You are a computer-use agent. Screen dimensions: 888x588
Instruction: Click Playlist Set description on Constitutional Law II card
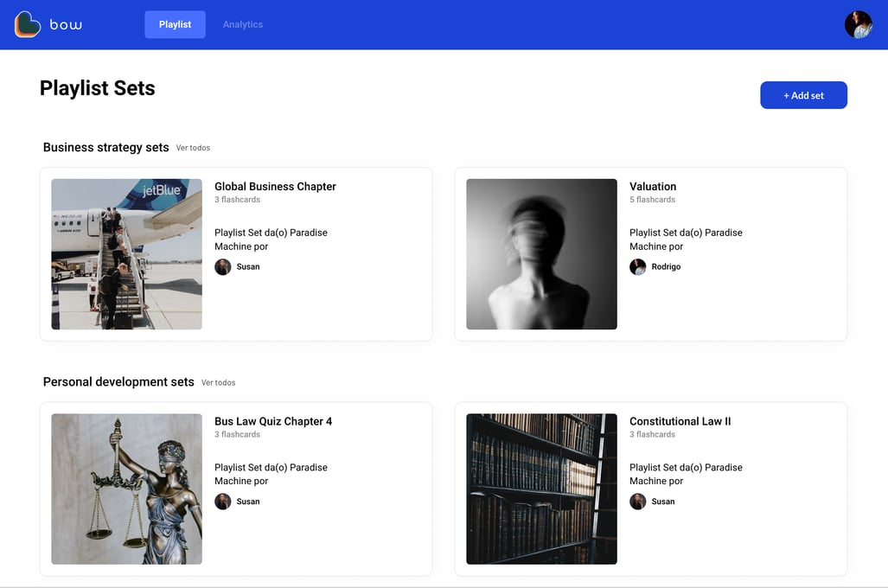pyautogui.click(x=686, y=474)
